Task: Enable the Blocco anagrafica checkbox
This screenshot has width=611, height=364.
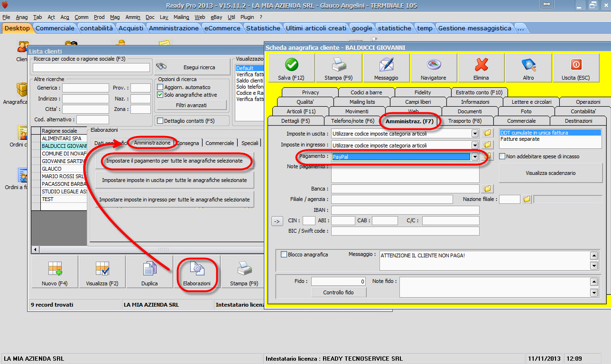Action: 284,255
